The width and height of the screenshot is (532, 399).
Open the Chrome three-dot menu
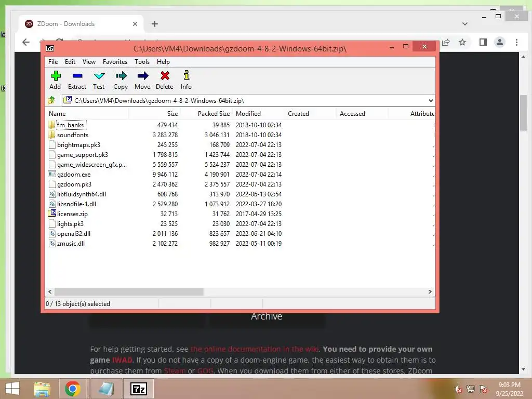click(516, 42)
